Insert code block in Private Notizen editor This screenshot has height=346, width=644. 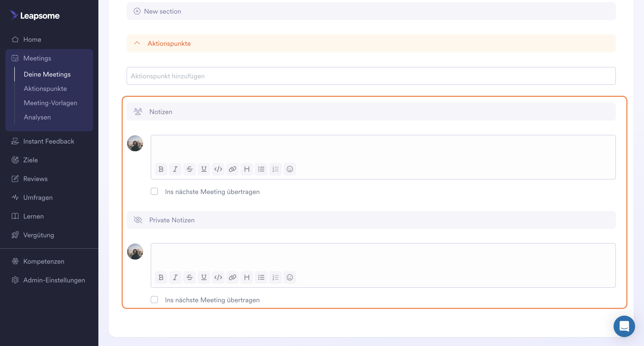[218, 277]
